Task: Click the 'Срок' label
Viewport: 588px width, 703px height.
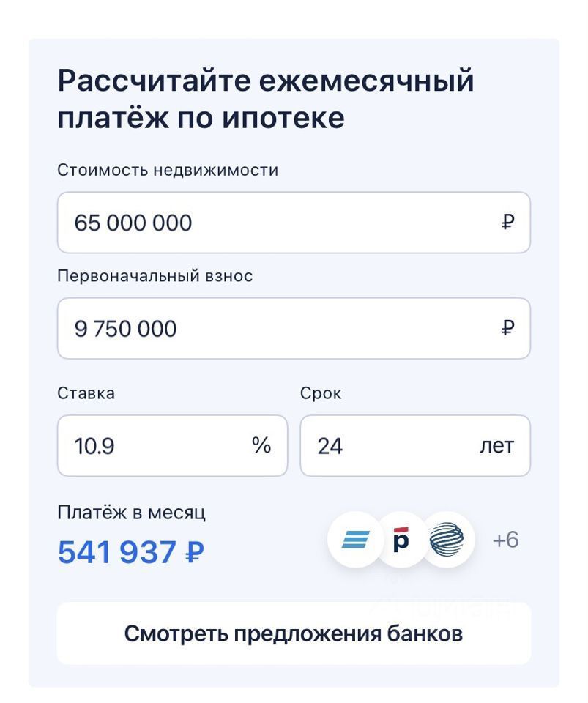Action: (321, 393)
